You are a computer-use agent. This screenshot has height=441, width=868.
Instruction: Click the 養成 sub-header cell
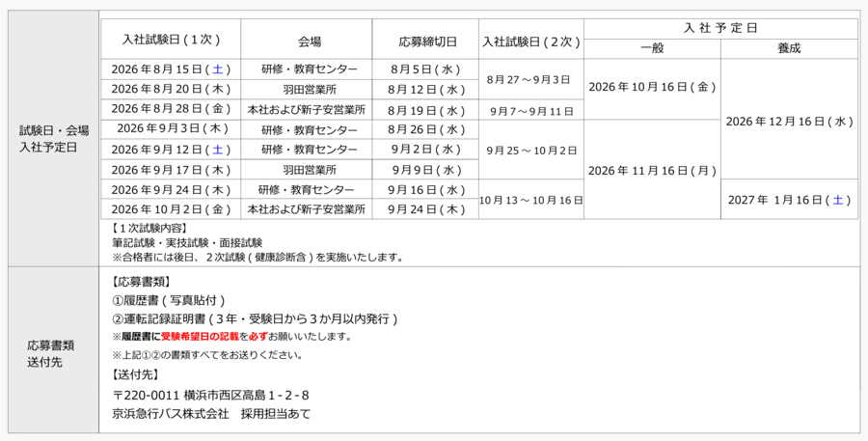[789, 49]
